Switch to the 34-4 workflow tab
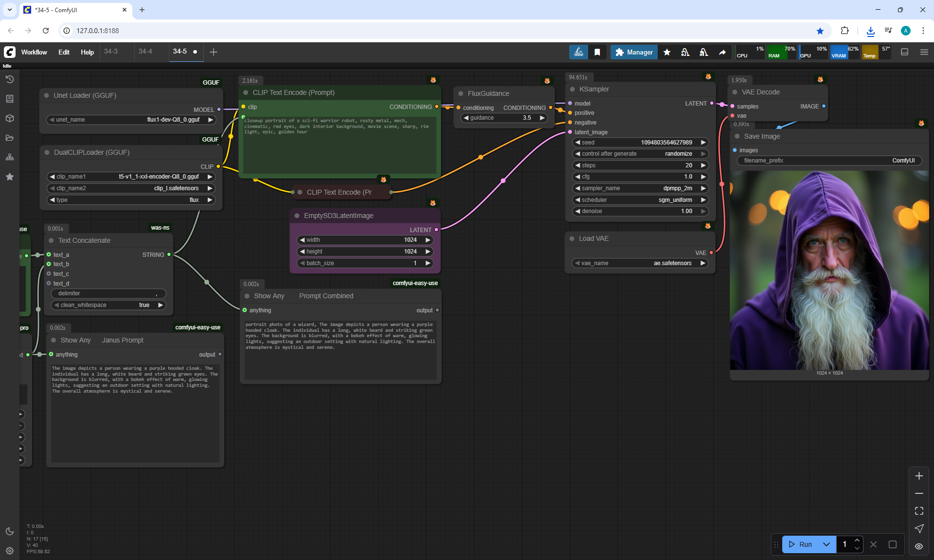The width and height of the screenshot is (934, 560). (145, 51)
